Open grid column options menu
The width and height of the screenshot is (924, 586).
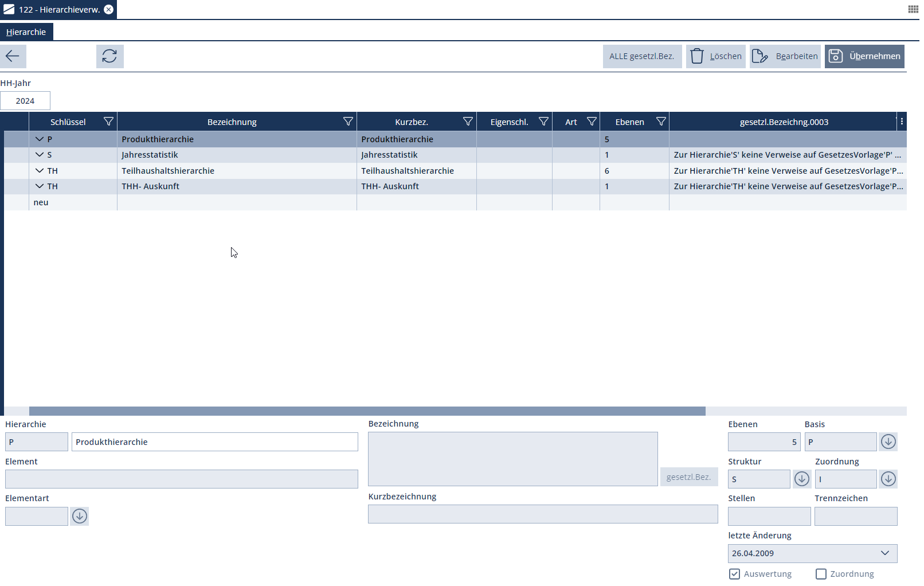(902, 122)
